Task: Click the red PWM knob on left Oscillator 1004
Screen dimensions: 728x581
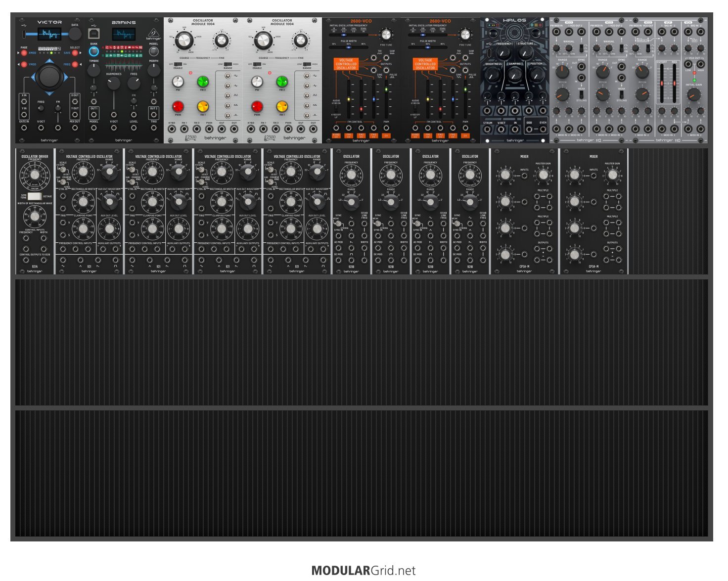Action: (178, 106)
